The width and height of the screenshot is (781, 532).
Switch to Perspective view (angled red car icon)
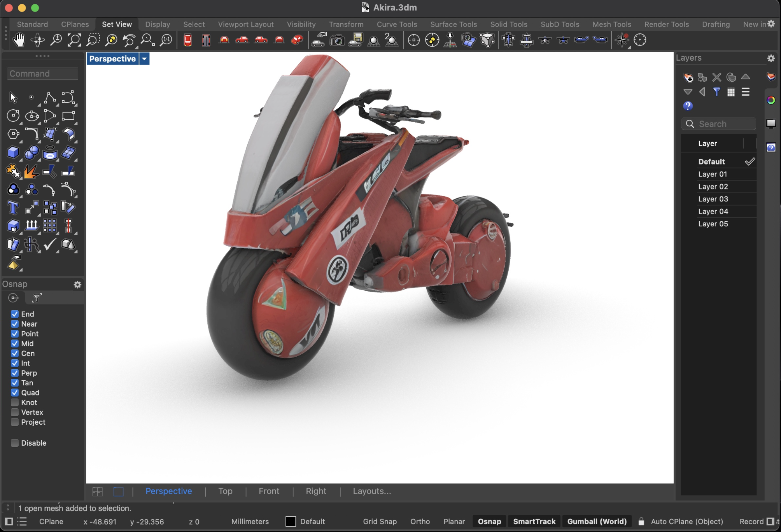click(x=297, y=40)
